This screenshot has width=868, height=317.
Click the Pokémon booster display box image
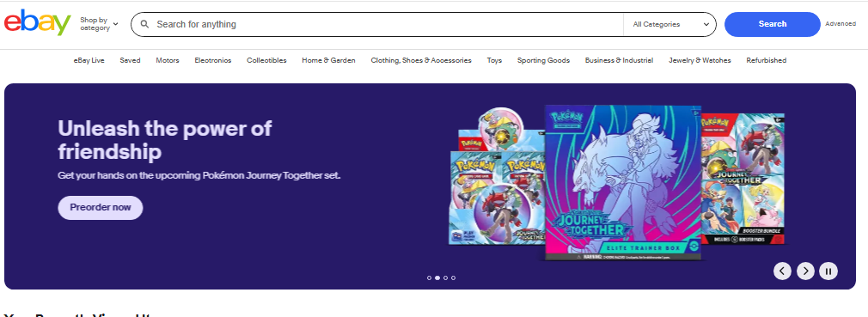[497, 177]
